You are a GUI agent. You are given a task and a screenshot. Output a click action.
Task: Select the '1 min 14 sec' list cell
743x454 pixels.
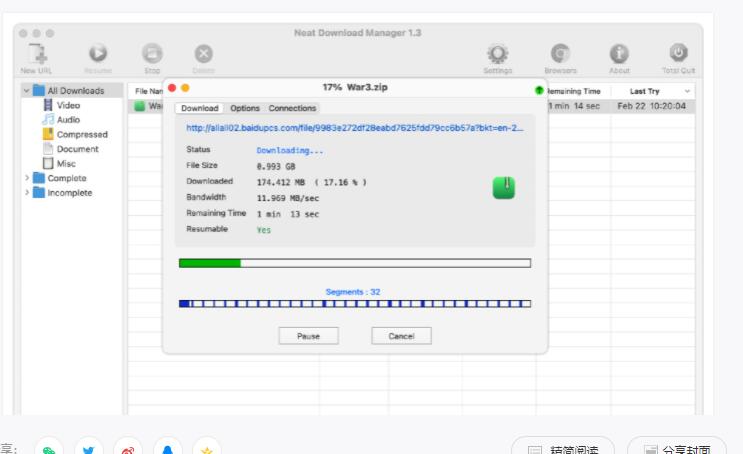coord(574,106)
